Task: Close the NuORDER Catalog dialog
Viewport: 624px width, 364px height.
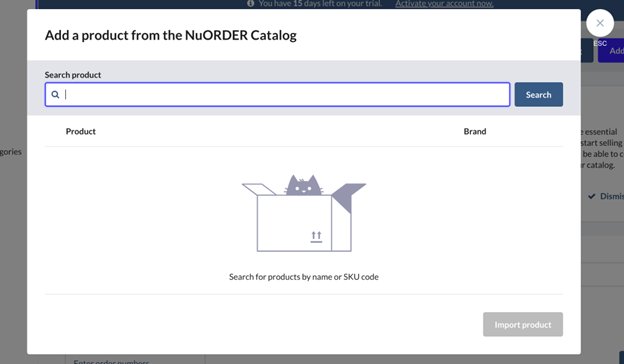Action: (x=600, y=23)
